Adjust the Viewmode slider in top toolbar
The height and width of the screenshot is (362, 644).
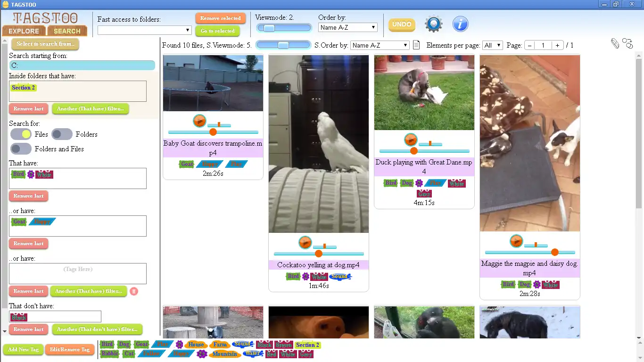pyautogui.click(x=284, y=28)
